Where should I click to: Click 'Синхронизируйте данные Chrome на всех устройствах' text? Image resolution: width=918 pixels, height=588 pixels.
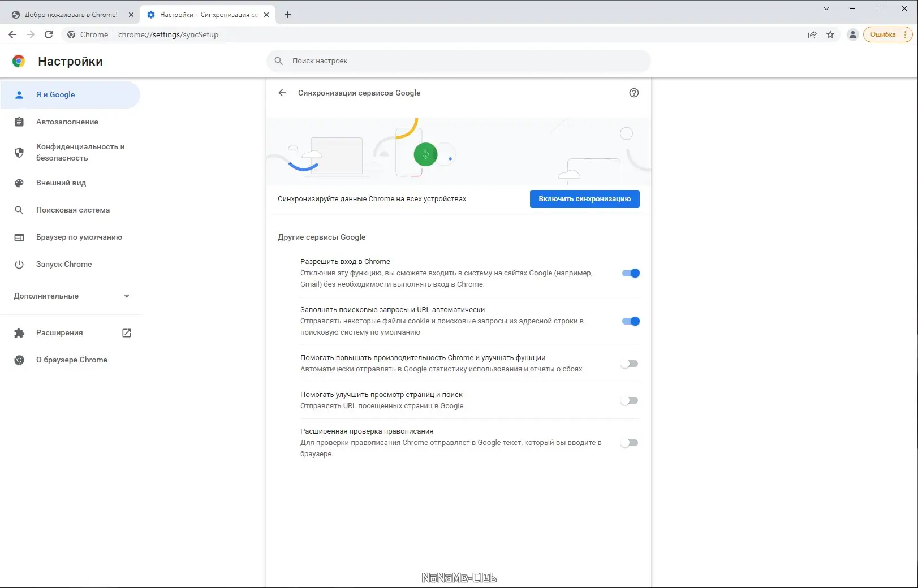coord(372,199)
